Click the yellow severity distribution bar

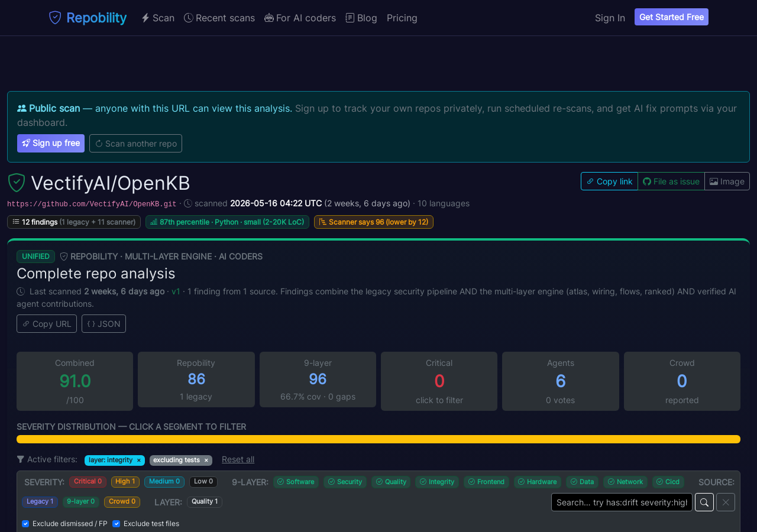click(378, 439)
